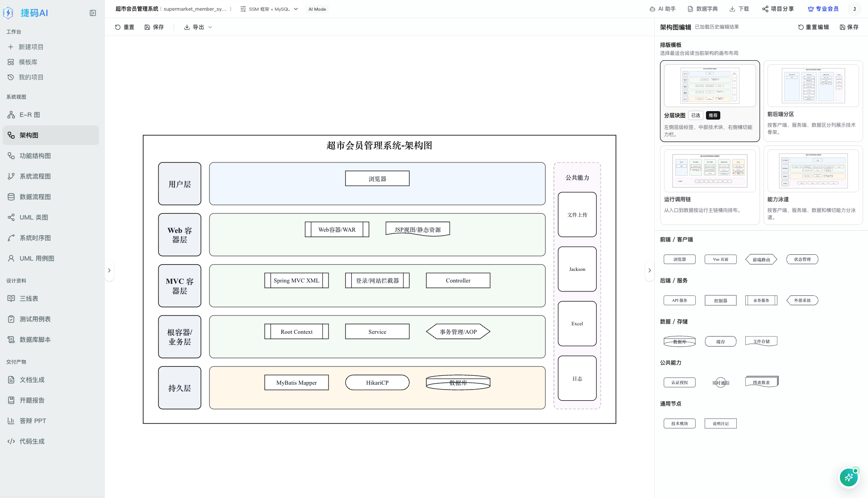Pick the 前端路由 node shape
Image resolution: width=868 pixels, height=498 pixels.
click(x=761, y=259)
